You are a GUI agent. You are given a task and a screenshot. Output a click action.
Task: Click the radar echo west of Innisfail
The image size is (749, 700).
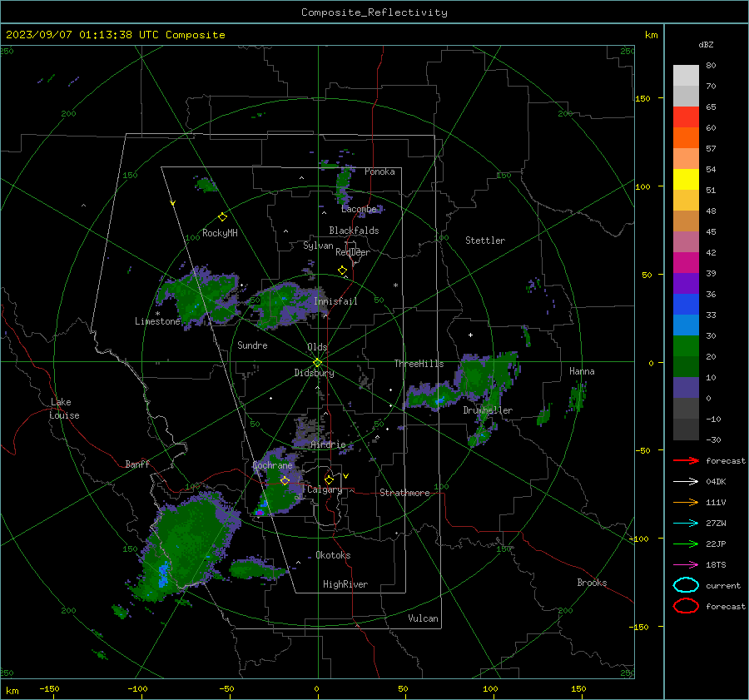pos(285,304)
